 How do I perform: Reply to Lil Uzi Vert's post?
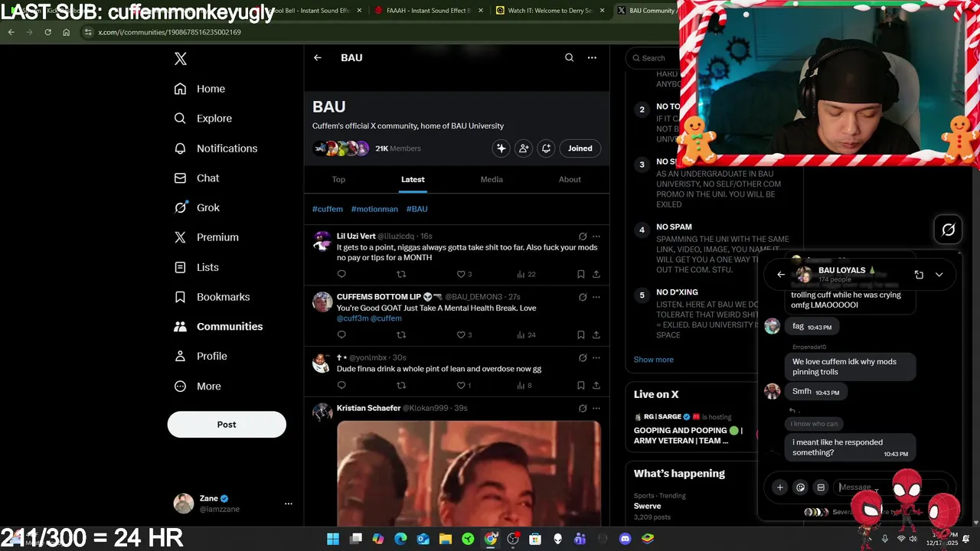click(x=341, y=274)
